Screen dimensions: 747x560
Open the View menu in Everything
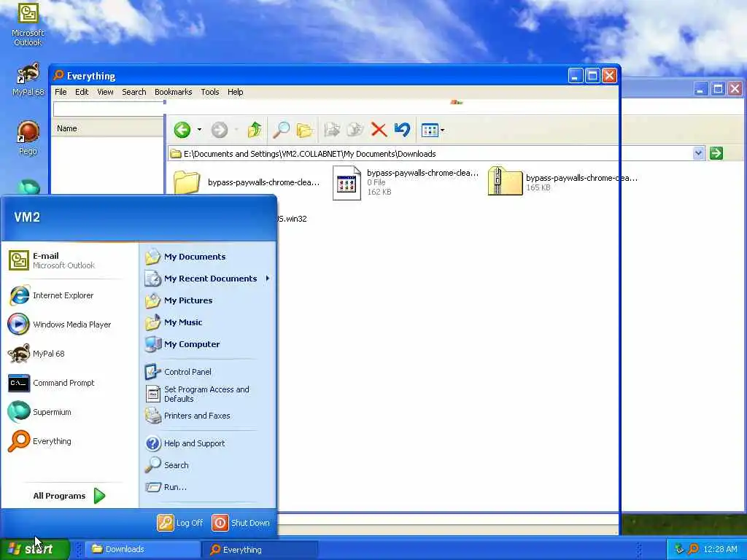click(105, 92)
